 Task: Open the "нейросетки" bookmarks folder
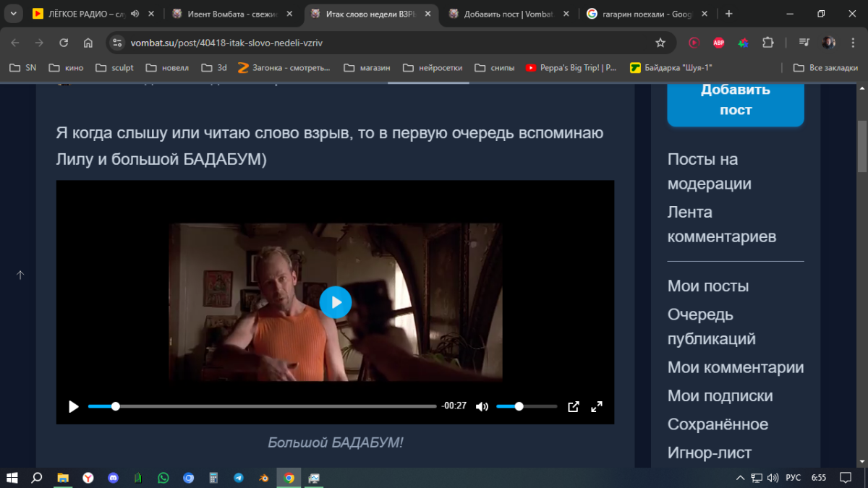tap(433, 68)
